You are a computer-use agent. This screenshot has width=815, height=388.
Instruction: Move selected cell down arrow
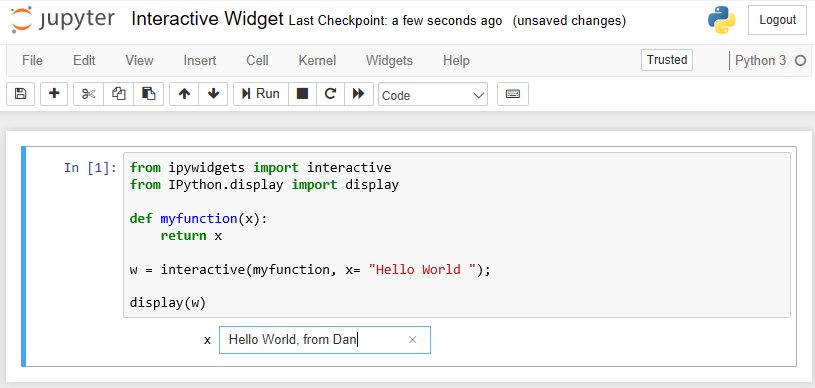coord(213,94)
